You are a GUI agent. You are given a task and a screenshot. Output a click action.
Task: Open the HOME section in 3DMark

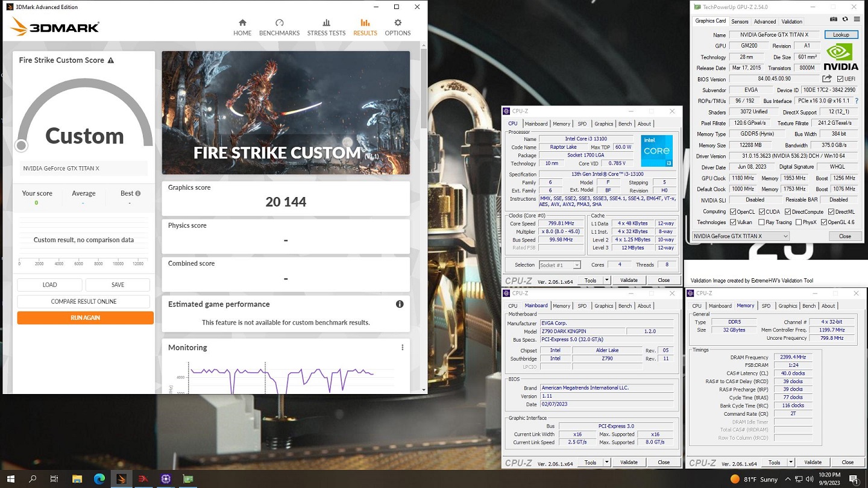pyautogui.click(x=242, y=28)
